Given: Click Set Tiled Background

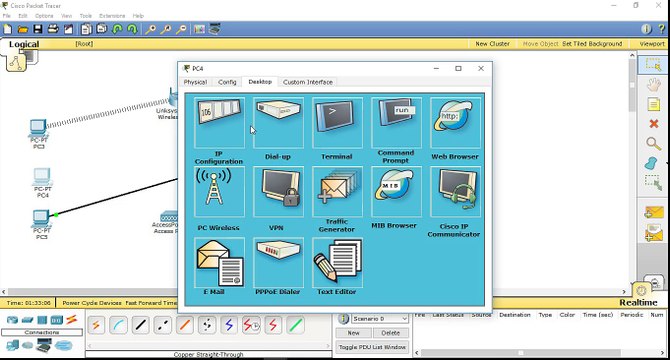Looking at the screenshot, I should coord(592,44).
